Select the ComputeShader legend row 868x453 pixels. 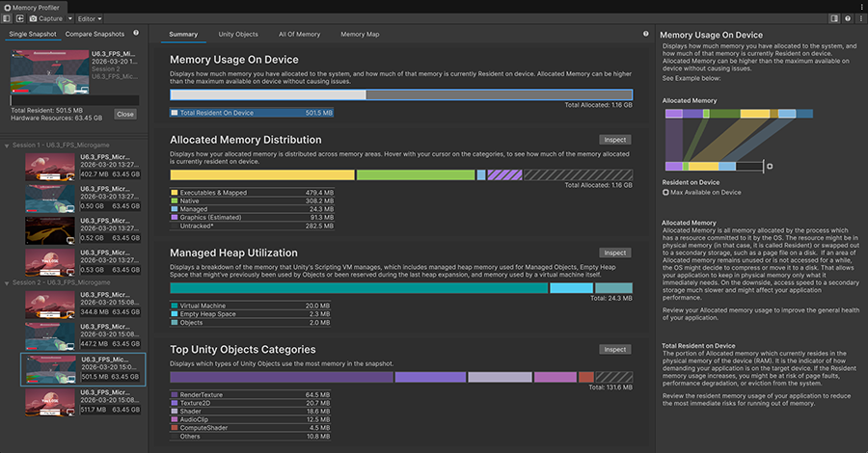(x=250, y=428)
